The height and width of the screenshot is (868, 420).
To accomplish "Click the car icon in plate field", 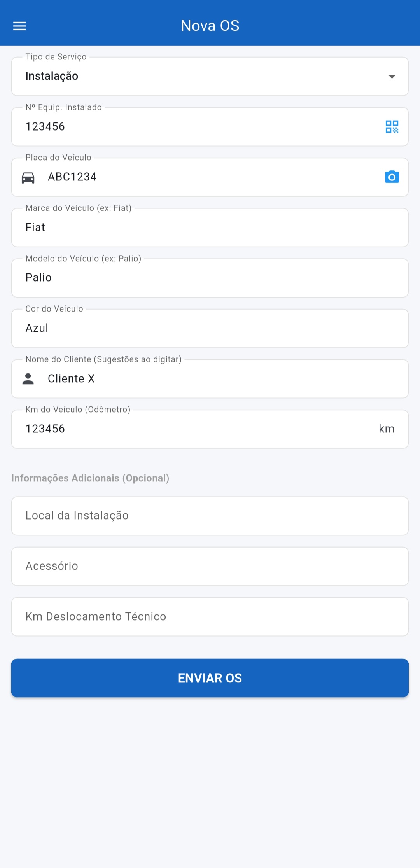I will [x=28, y=178].
